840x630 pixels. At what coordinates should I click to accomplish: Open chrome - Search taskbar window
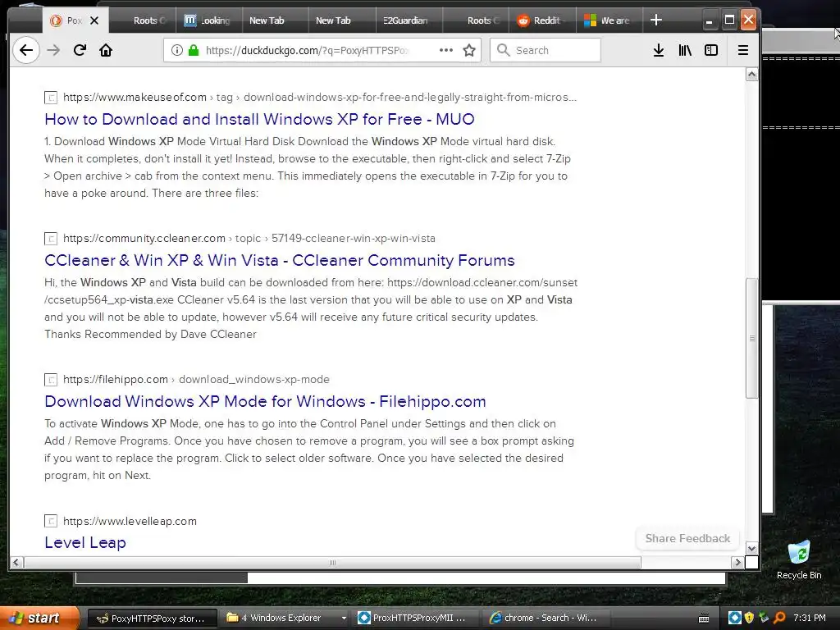[x=545, y=619]
